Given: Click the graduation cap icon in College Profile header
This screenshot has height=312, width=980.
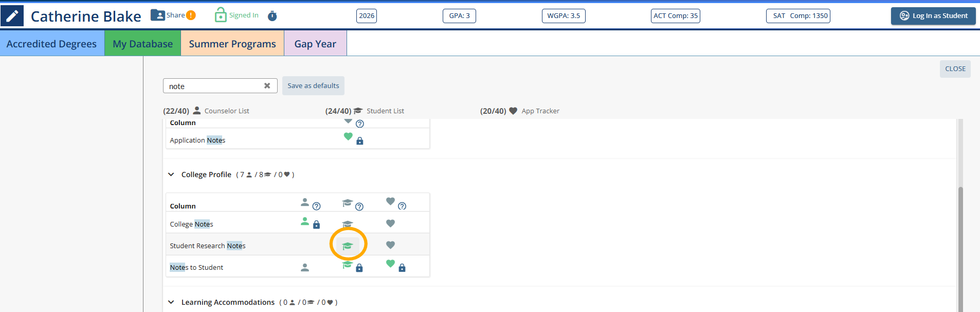Looking at the screenshot, I should (348, 203).
